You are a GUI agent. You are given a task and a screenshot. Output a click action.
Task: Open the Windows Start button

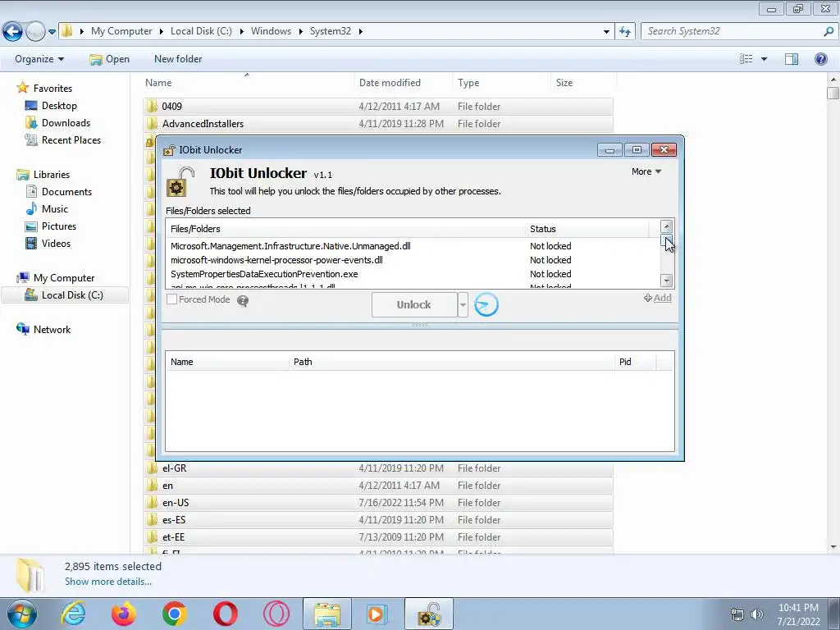tap(21, 614)
